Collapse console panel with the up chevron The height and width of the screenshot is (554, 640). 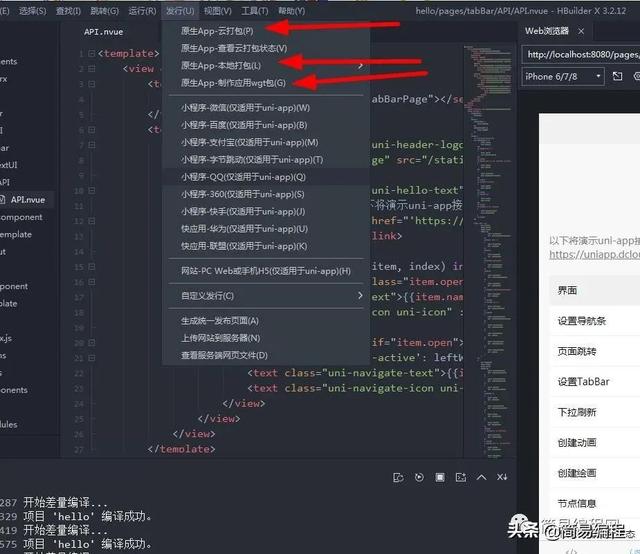(482, 477)
